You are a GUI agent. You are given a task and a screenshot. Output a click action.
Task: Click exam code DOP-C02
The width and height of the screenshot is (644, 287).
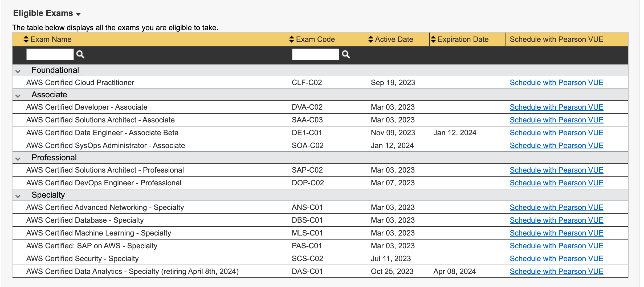pos(308,183)
